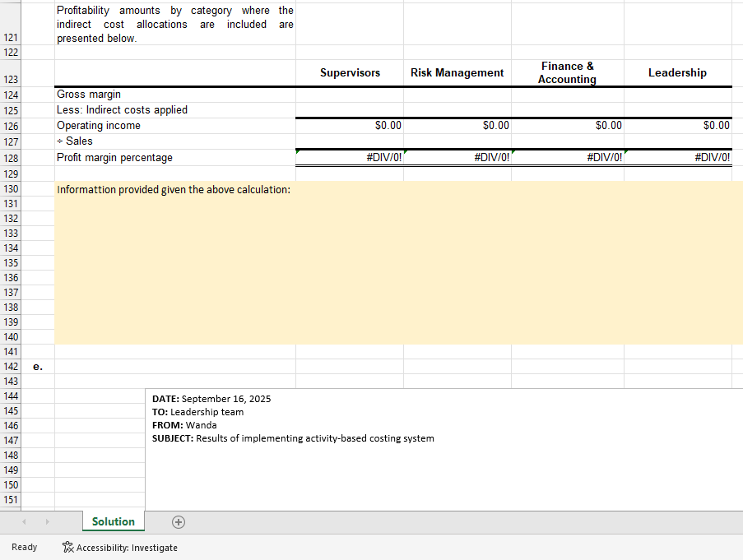
Task: Click the SUBJECT line in memo
Action: pyautogui.click(x=293, y=438)
